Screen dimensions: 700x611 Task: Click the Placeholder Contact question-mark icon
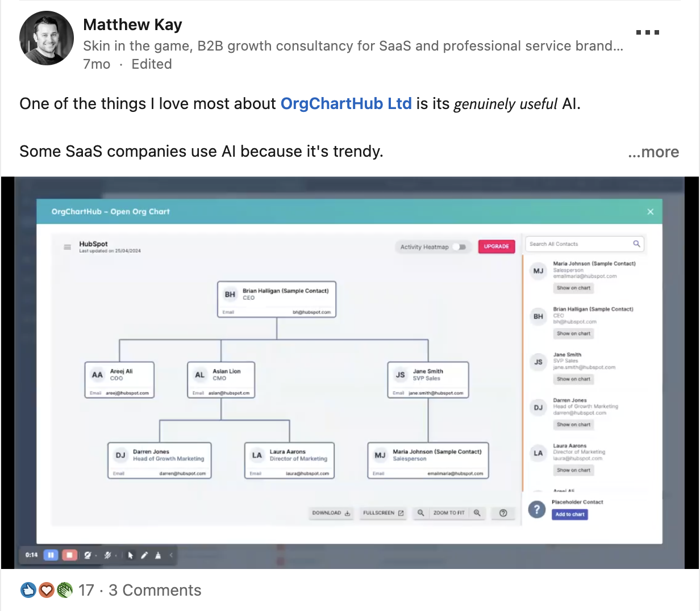537,509
